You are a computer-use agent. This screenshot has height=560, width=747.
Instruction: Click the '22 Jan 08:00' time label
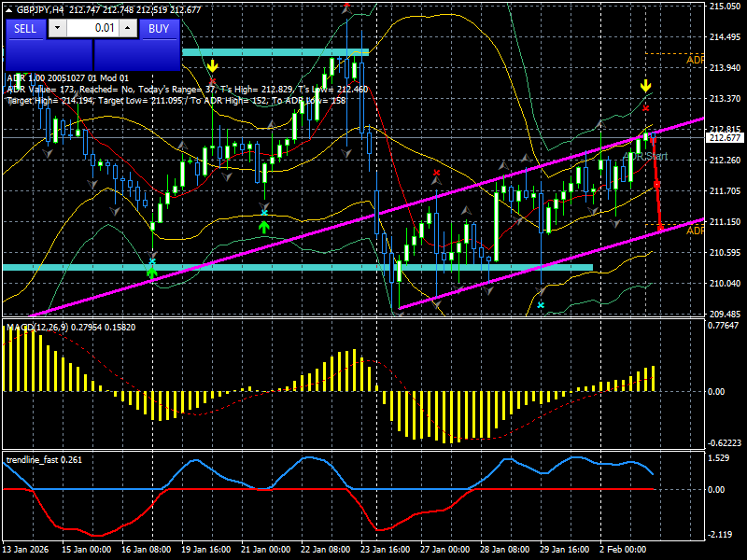(x=325, y=549)
